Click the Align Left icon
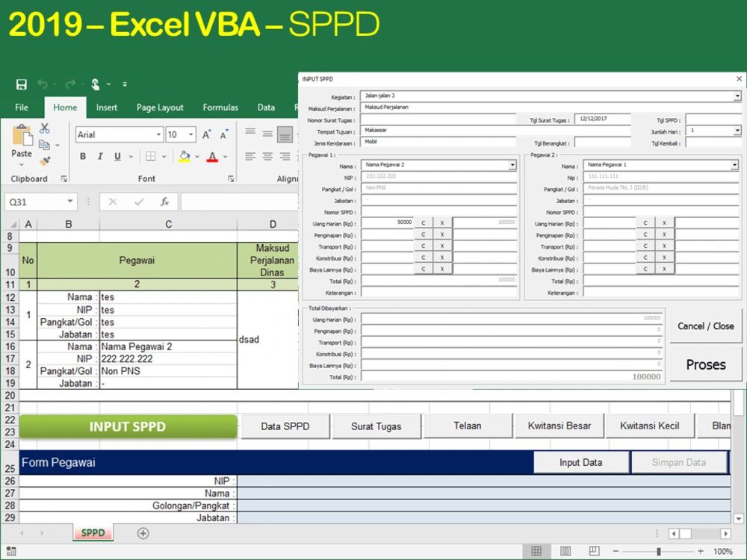This screenshot has height=560, width=747. [250, 156]
